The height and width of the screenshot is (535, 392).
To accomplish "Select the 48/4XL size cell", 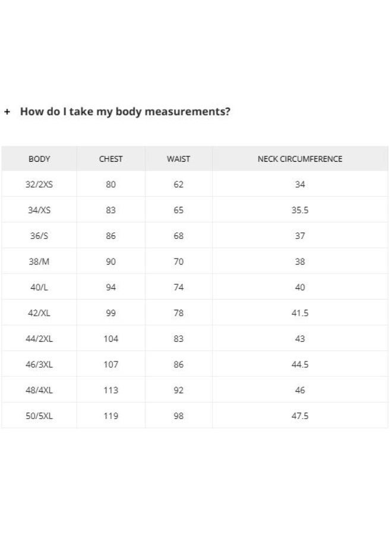I will point(39,390).
